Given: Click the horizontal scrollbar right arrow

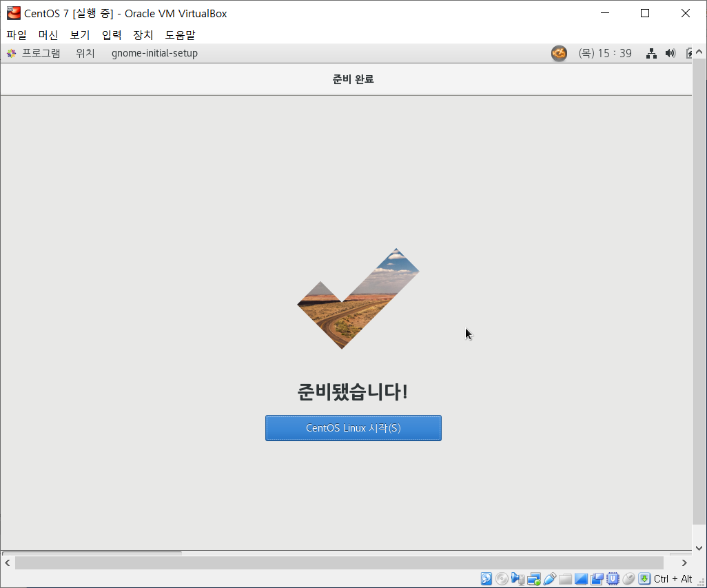Looking at the screenshot, I should coord(684,562).
